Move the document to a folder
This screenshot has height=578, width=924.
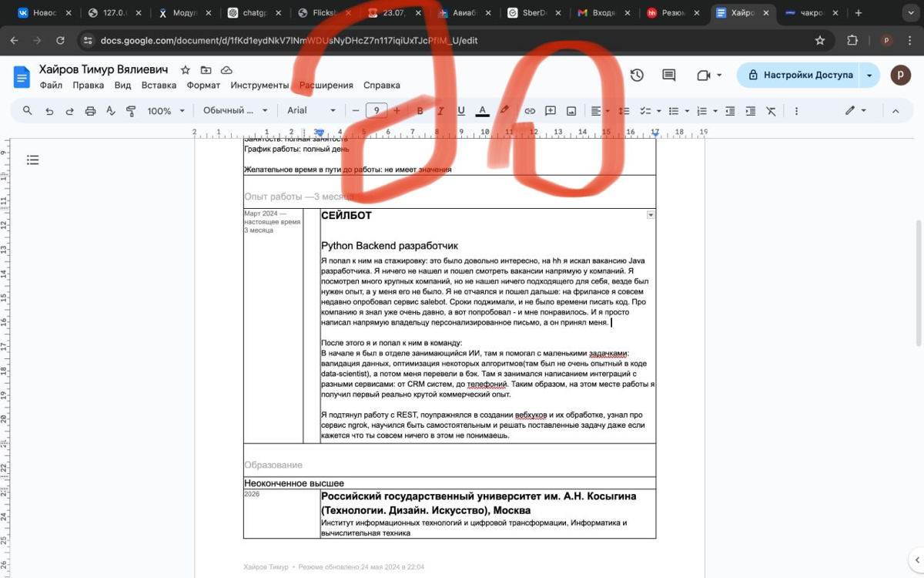pyautogui.click(x=206, y=70)
